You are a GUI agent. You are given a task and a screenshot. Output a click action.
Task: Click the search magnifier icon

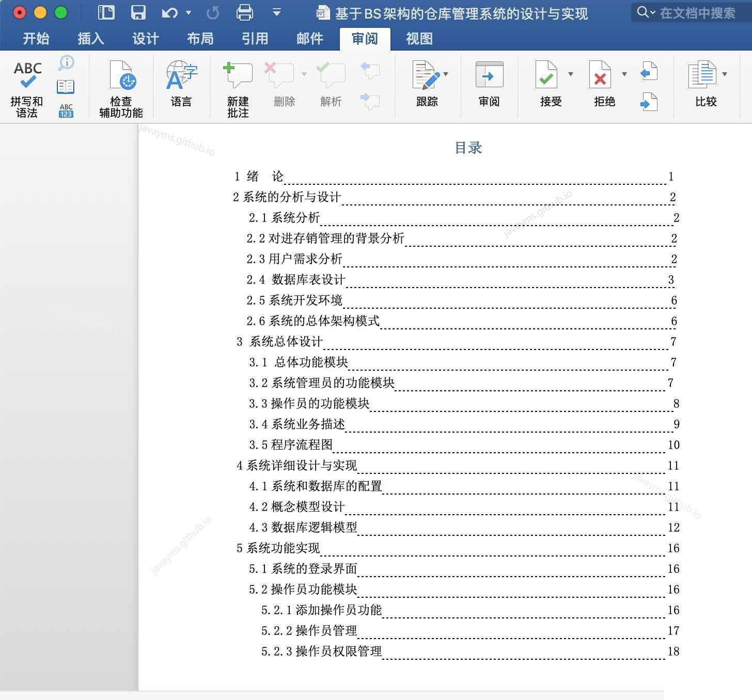point(643,12)
